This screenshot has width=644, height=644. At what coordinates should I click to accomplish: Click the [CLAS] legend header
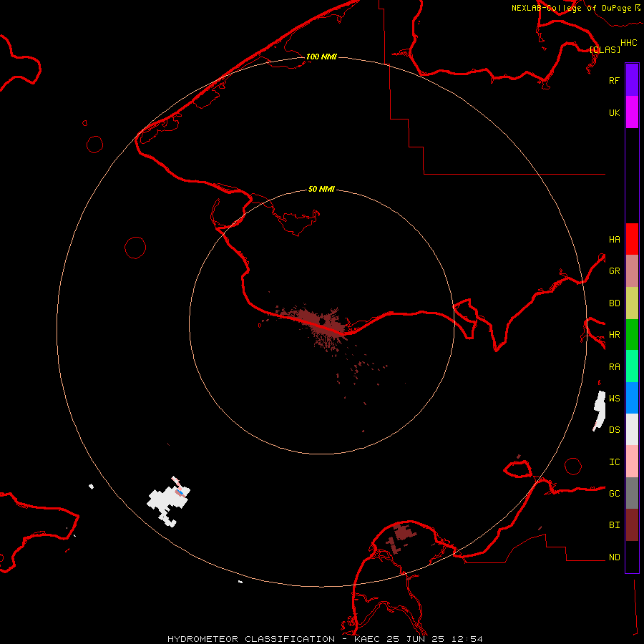[605, 49]
